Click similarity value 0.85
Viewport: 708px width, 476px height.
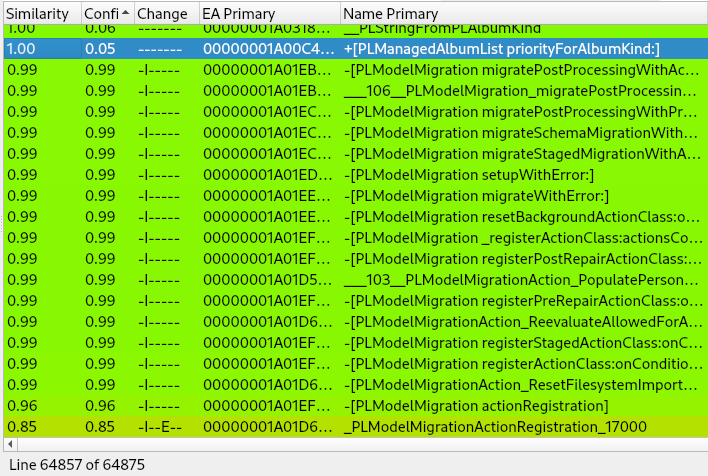pos(22,427)
